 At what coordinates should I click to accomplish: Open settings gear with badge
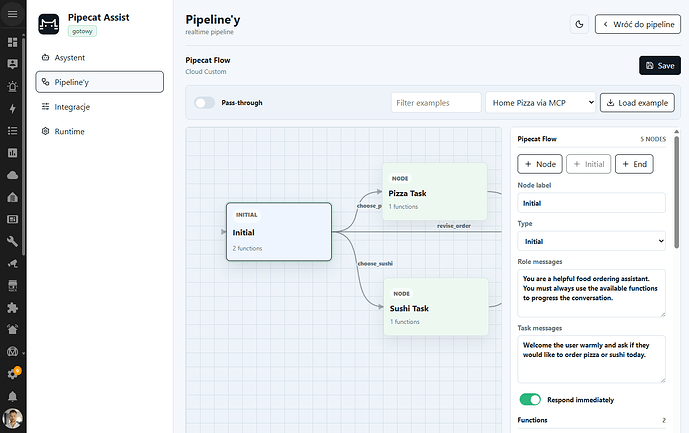[x=12, y=374]
